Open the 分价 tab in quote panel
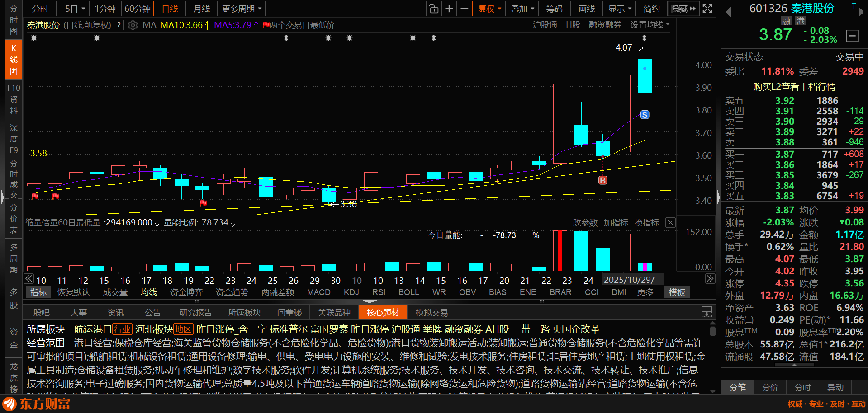This screenshot has height=413, width=868. [x=770, y=387]
